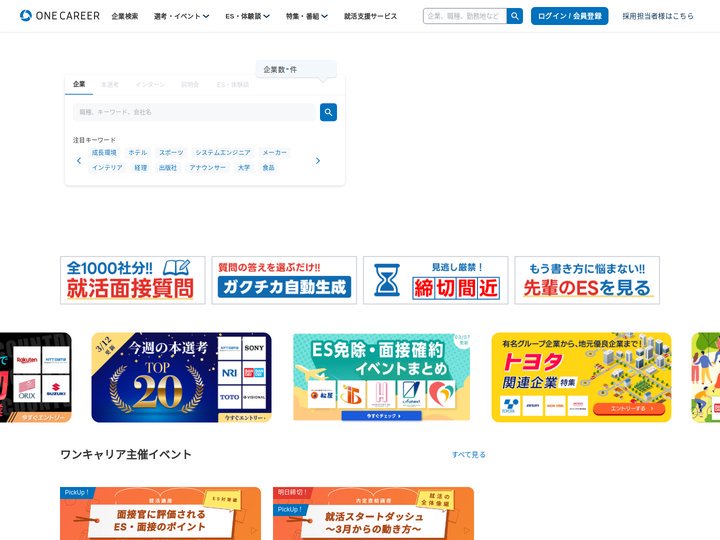Viewport: 720px width, 540px height.
Task: Switch to the 本選考 tab
Action: [x=110, y=84]
